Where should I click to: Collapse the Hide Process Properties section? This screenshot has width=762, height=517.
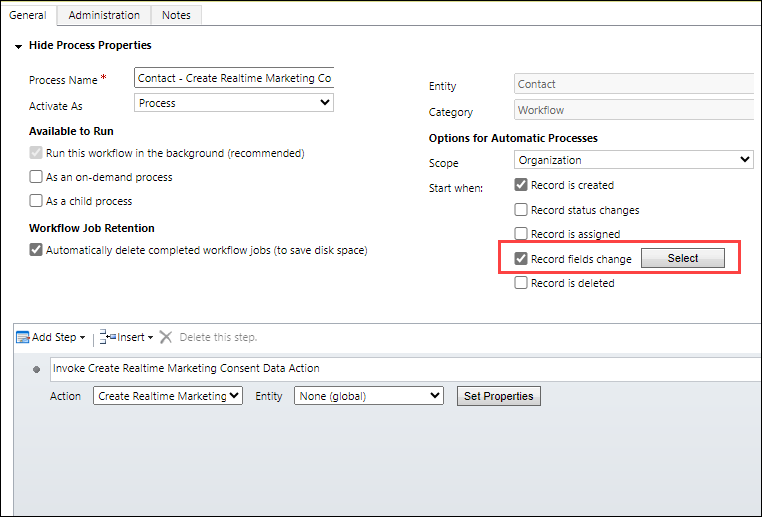19,46
